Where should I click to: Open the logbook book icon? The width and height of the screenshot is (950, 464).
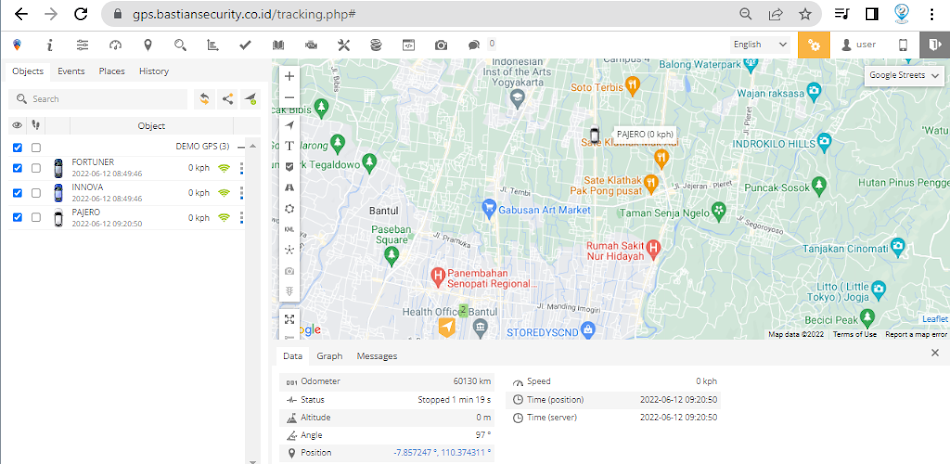[278, 45]
